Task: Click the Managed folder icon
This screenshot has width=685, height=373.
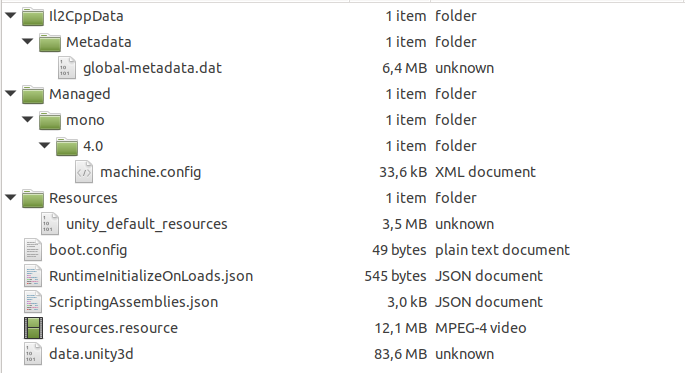Action: coord(33,94)
